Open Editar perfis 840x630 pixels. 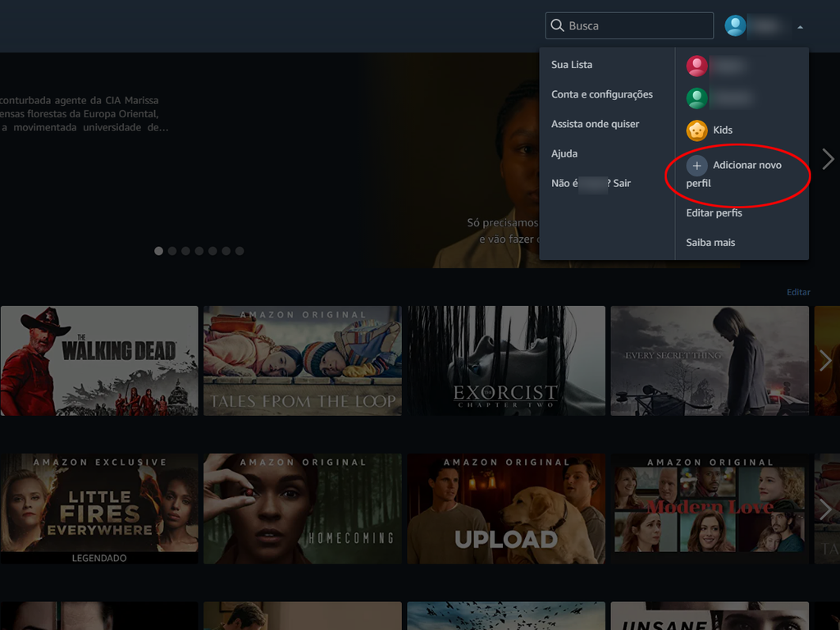tap(714, 212)
